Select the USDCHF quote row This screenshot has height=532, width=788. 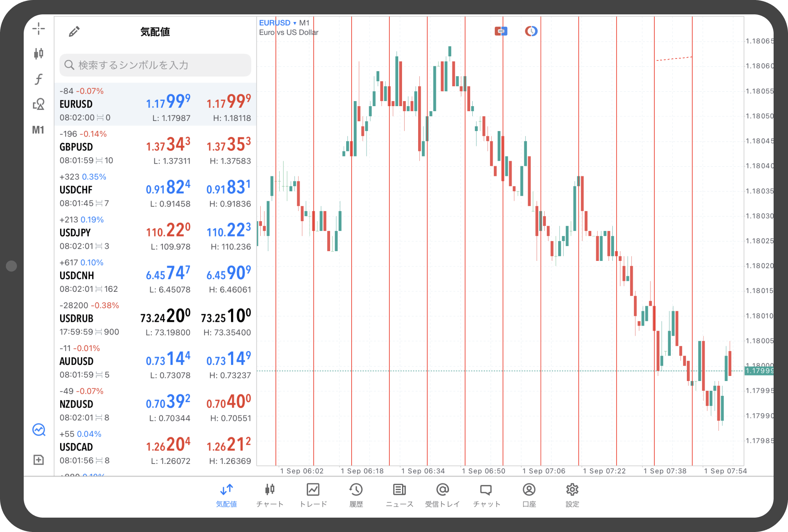point(155,190)
